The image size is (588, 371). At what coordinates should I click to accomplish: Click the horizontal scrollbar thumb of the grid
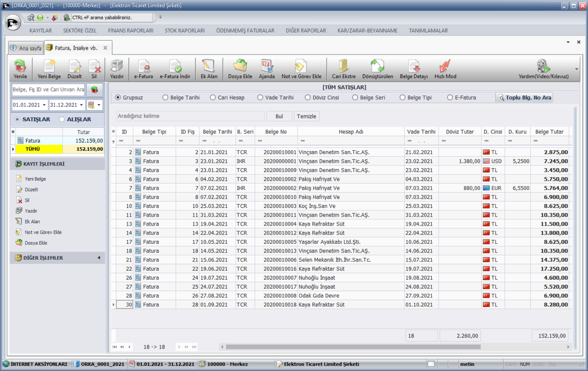tap(353, 347)
